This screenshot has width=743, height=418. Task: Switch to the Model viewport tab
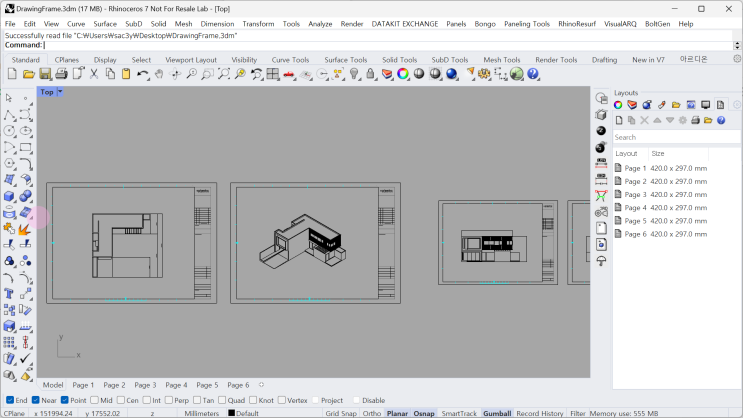tap(53, 385)
